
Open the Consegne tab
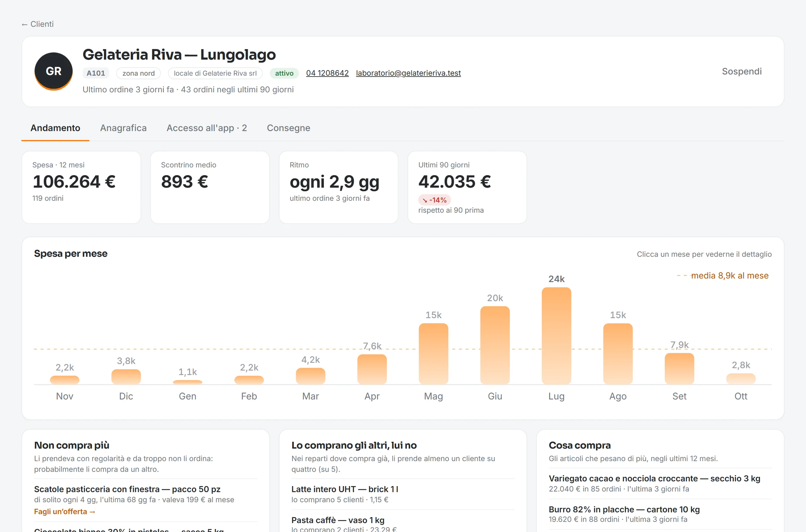click(x=288, y=128)
